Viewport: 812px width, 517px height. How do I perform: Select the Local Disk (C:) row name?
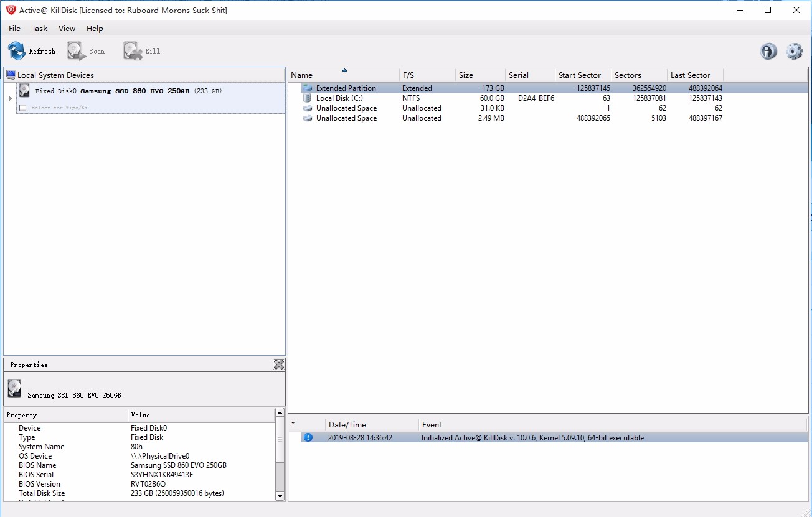(339, 98)
